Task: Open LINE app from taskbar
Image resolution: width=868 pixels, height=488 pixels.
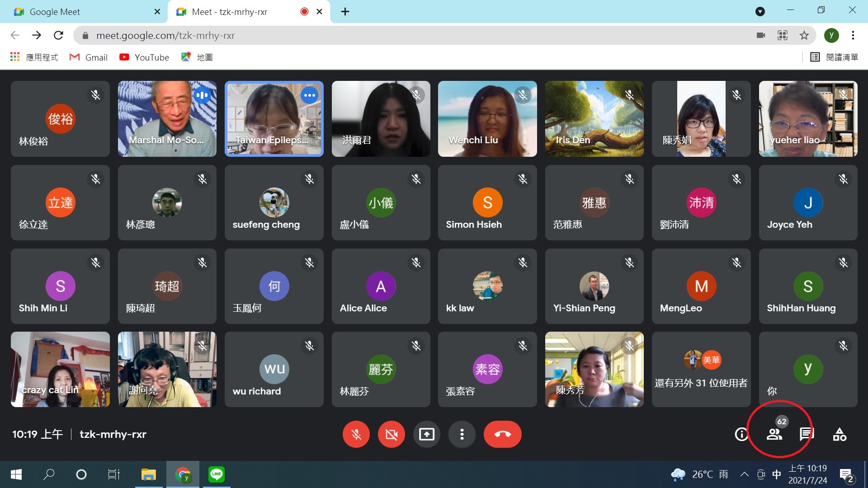Action: pyautogui.click(x=217, y=474)
